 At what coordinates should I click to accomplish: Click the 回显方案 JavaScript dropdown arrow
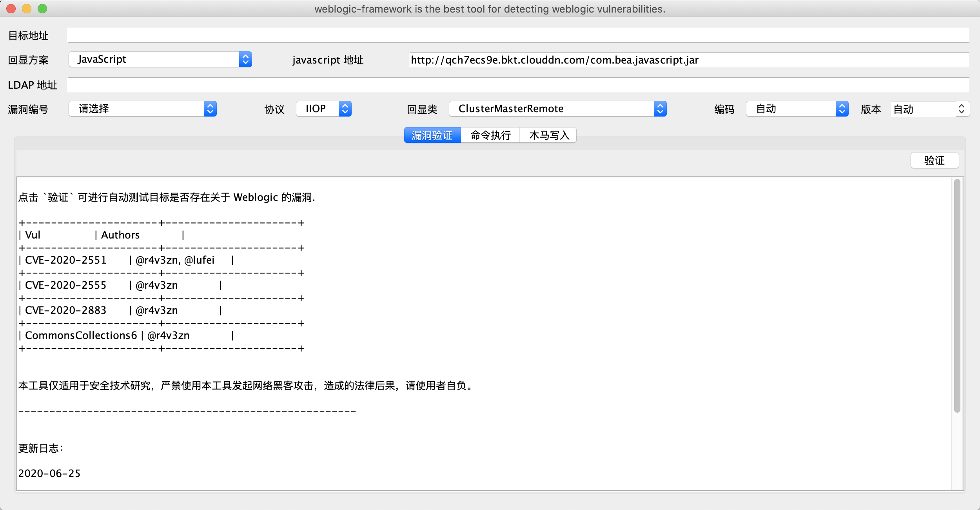[x=245, y=60]
